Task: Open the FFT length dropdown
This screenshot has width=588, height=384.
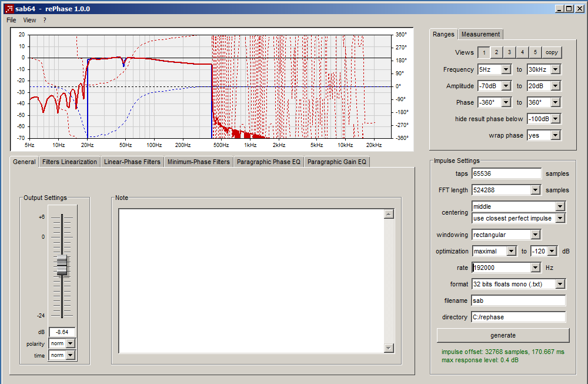Action: [535, 190]
